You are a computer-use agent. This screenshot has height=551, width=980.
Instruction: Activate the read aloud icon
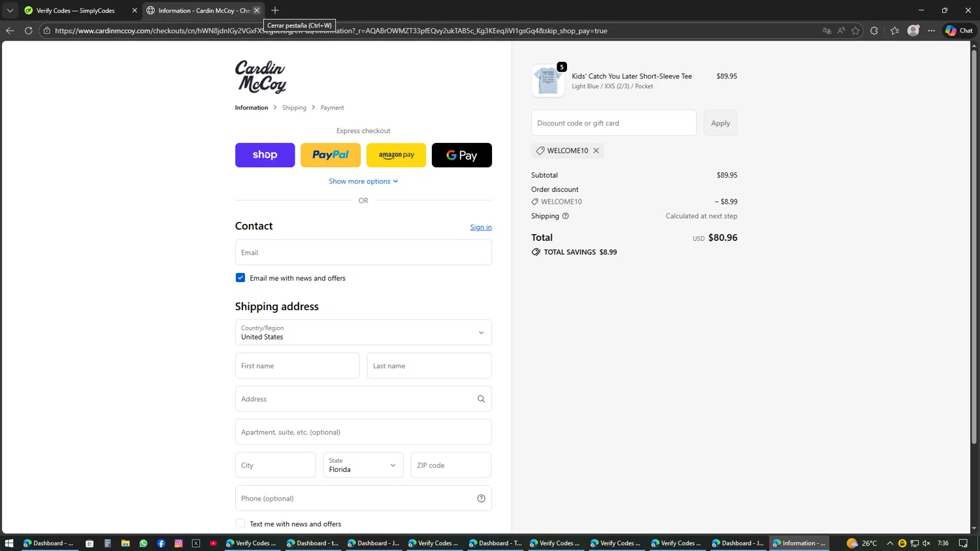pos(841,31)
